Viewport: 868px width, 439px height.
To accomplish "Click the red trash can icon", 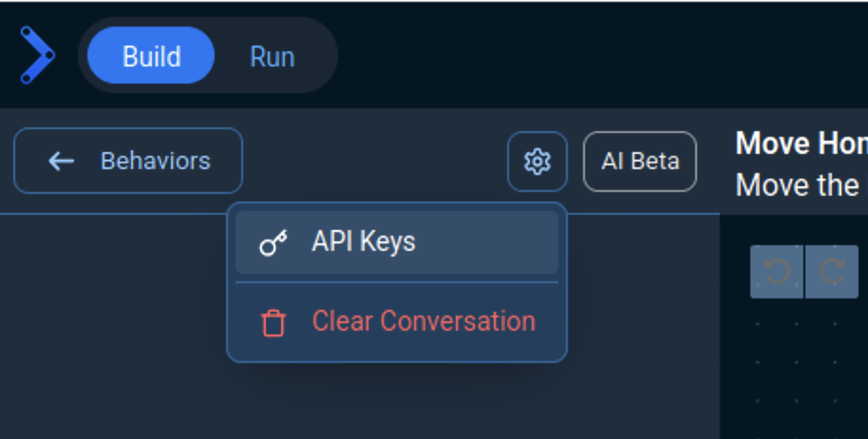I will coord(274,323).
